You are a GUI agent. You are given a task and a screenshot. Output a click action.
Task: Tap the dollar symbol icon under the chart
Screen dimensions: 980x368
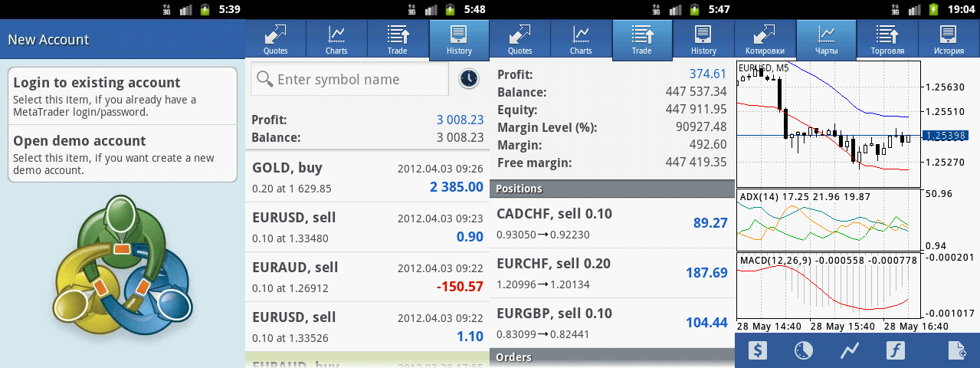point(758,350)
